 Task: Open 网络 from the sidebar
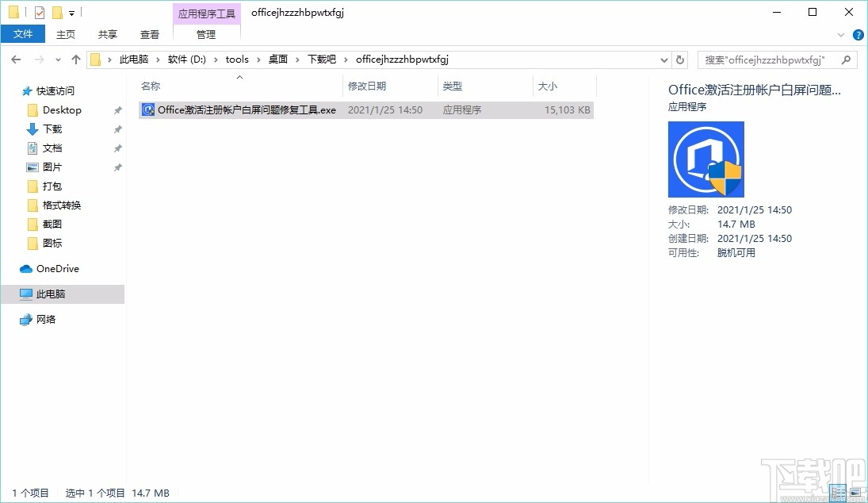(x=50, y=319)
